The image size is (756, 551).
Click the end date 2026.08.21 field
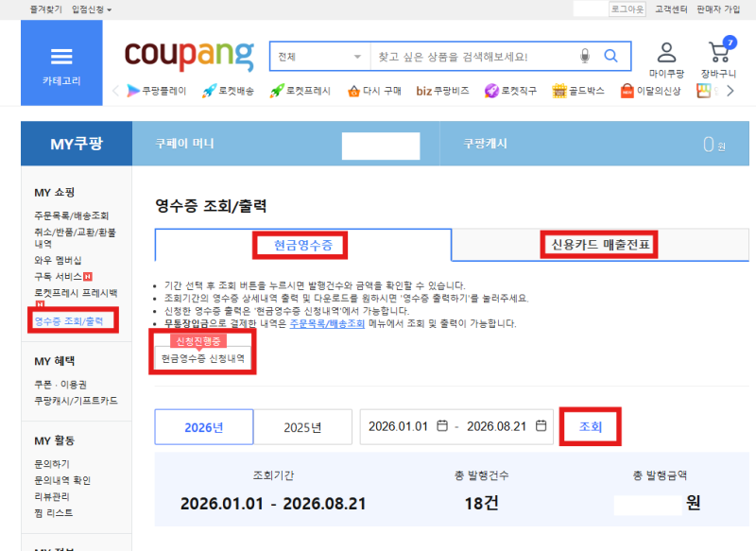click(497, 426)
